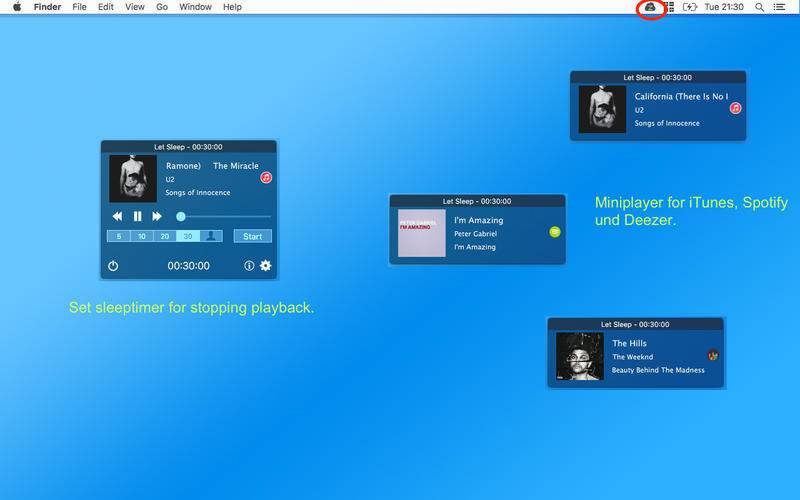Open the Window menu

pos(195,7)
